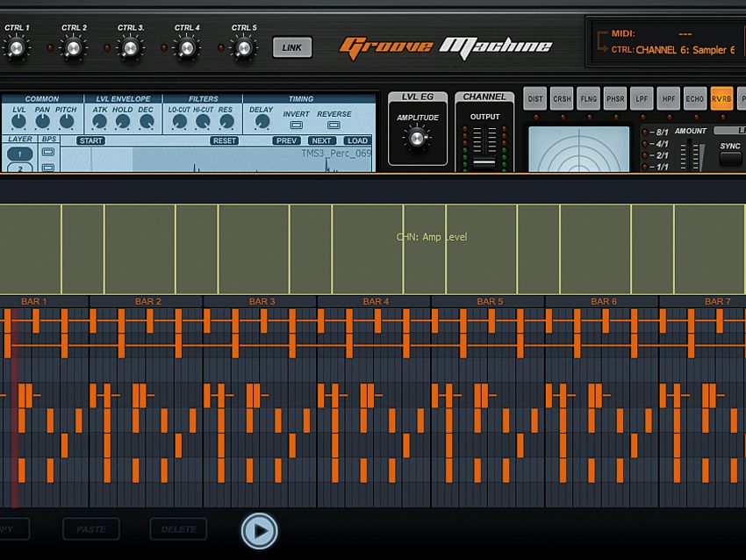This screenshot has height=560, width=746.
Task: Click the LVL EG AMPLITUDE knob
Action: [417, 138]
